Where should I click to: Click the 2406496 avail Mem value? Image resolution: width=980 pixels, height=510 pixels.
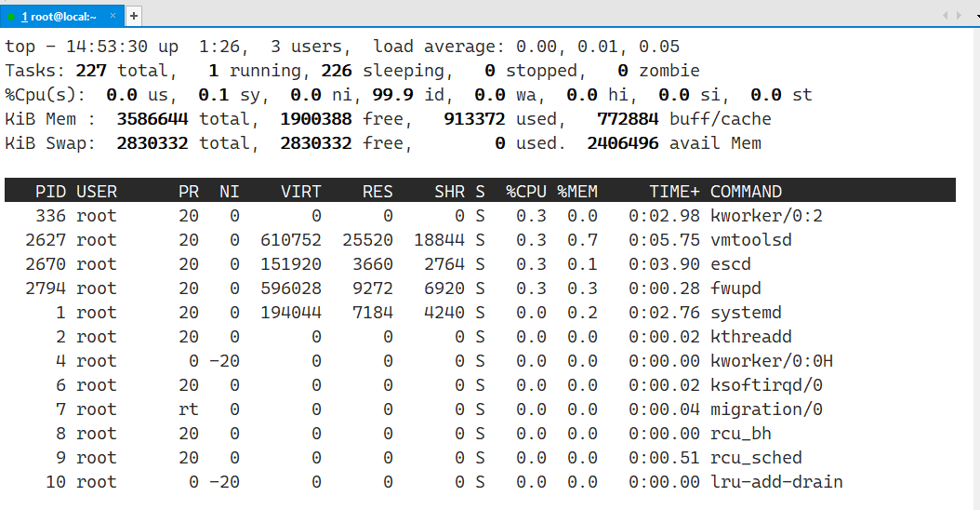(x=623, y=143)
